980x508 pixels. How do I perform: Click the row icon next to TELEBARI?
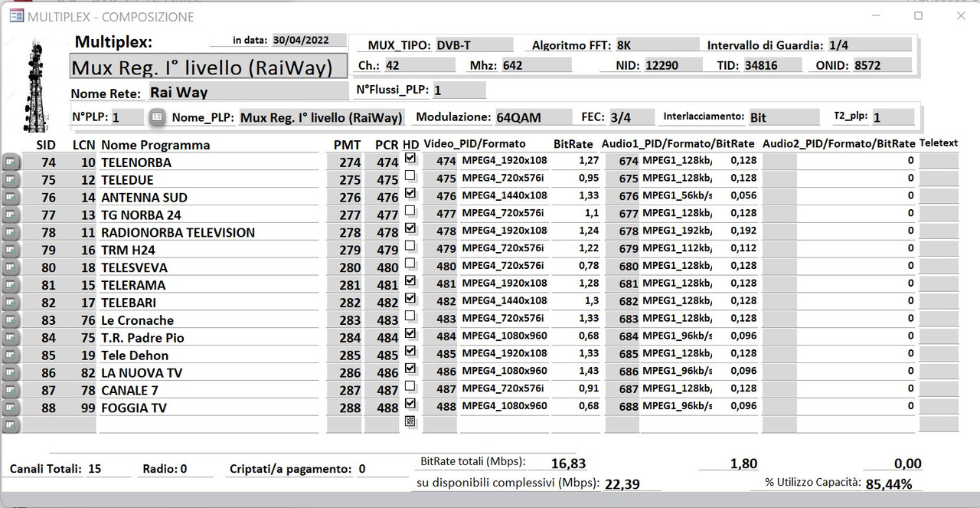click(x=11, y=303)
